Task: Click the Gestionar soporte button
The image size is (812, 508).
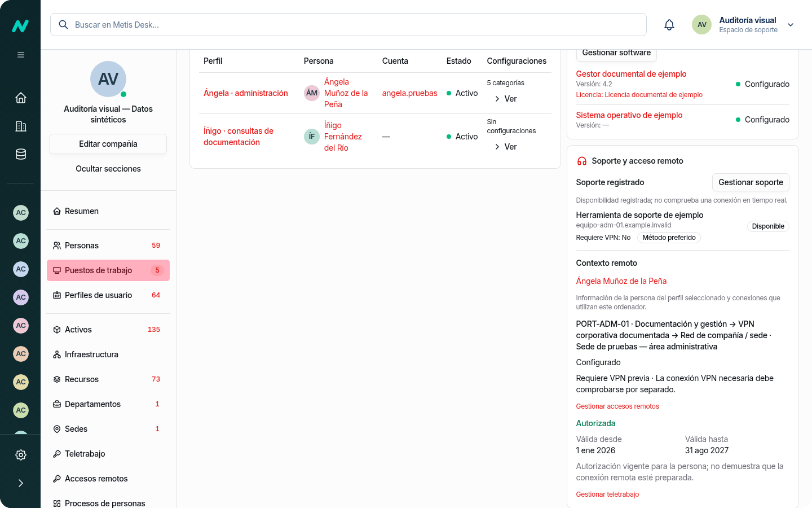Action: 751,182
